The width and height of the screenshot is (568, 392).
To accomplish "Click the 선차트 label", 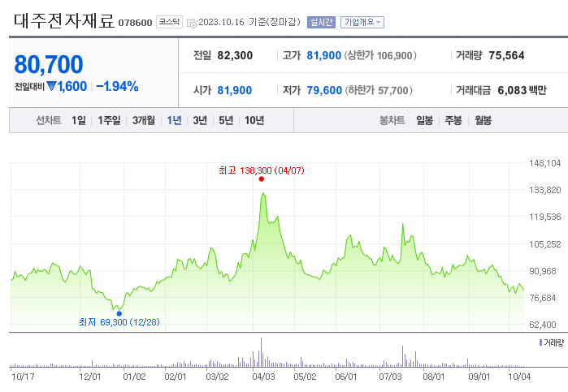I will pyautogui.click(x=48, y=120).
